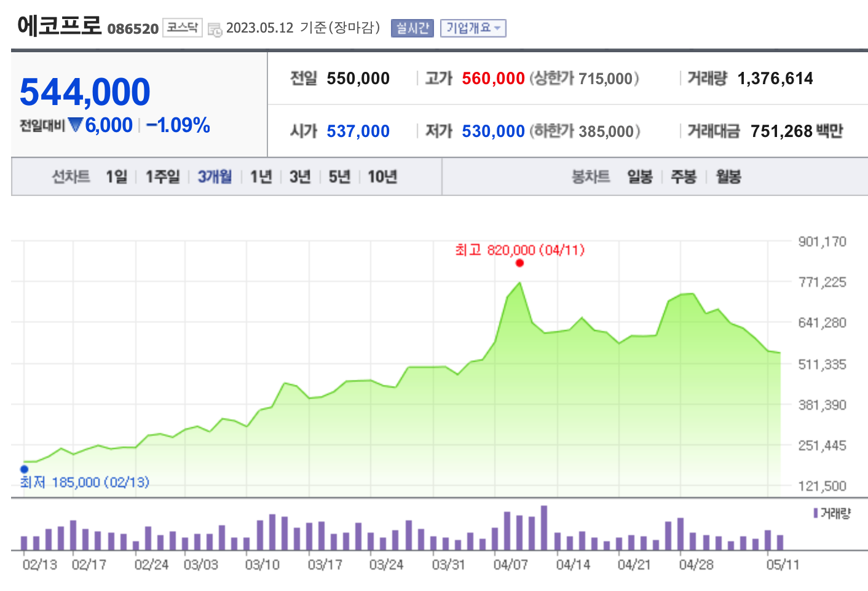Click the blue 최저 185,000 low marker dot
The height and width of the screenshot is (591, 868).
coord(25,469)
